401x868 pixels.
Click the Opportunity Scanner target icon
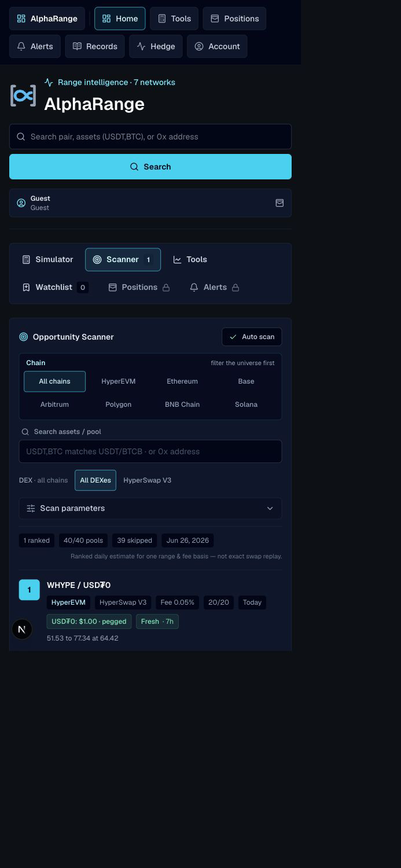[x=24, y=337]
